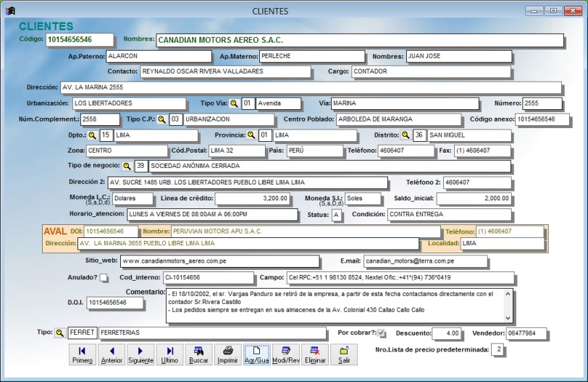588x382 pixels.
Task: Delete record with Eliminar button
Action: tap(315, 355)
